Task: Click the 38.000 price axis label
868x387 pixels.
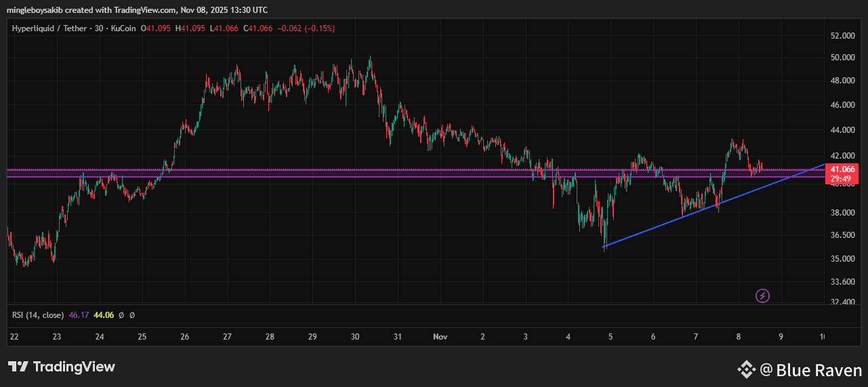Action: [843, 212]
